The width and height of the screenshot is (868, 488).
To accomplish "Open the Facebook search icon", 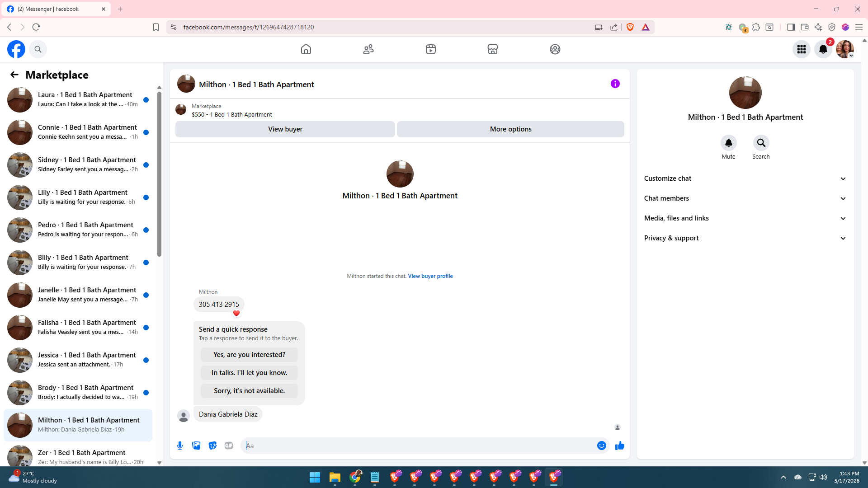I will click(x=38, y=49).
